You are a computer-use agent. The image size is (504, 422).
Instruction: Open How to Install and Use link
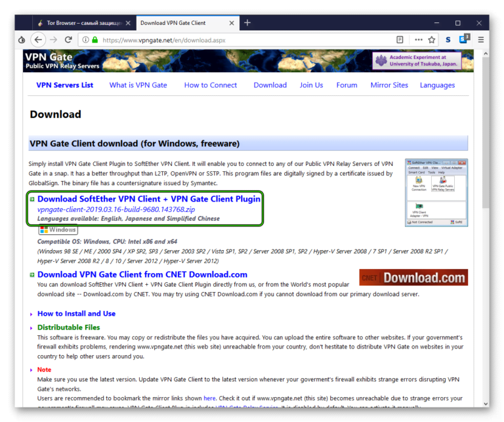[x=77, y=314]
